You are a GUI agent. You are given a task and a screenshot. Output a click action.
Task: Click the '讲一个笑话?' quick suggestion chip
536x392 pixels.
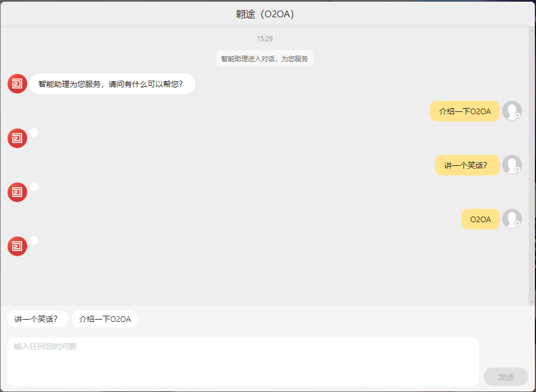coord(38,319)
